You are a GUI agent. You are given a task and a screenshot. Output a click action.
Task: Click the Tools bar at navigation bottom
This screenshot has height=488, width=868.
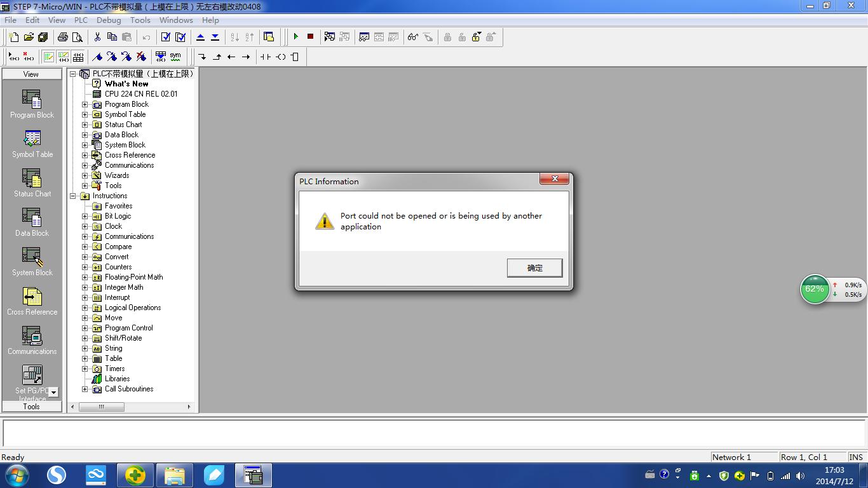(31, 407)
